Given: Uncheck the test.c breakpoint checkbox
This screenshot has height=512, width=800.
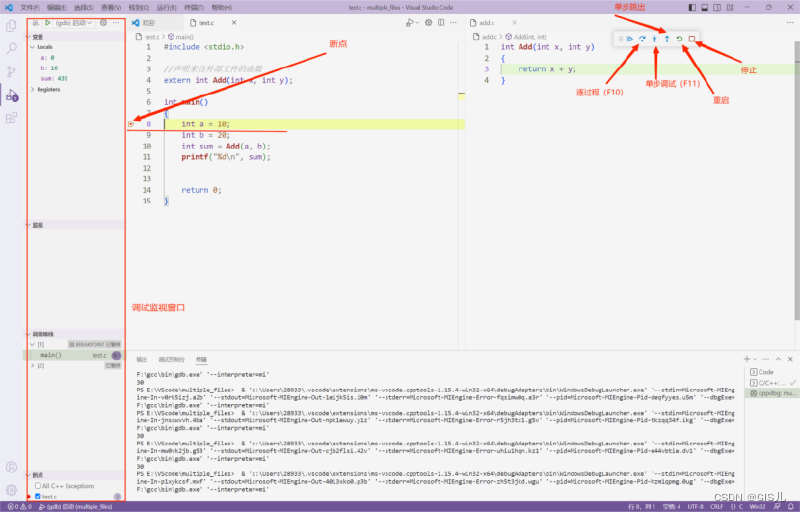Looking at the screenshot, I should (x=38, y=496).
